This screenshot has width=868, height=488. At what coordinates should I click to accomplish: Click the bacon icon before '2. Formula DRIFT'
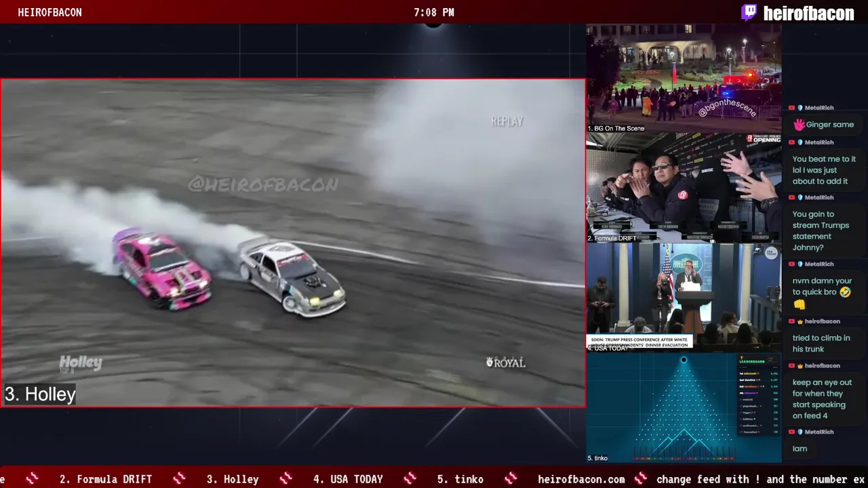[x=32, y=479]
